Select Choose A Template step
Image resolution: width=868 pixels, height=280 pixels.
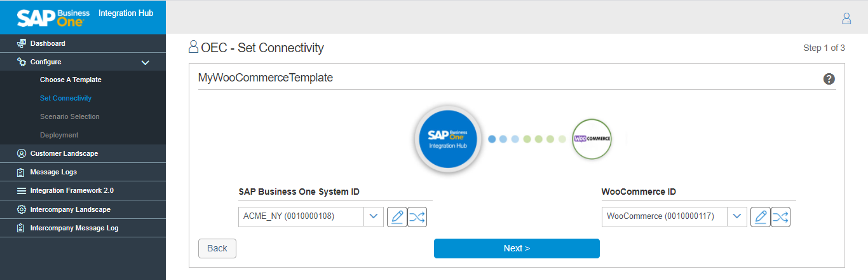[x=71, y=80]
